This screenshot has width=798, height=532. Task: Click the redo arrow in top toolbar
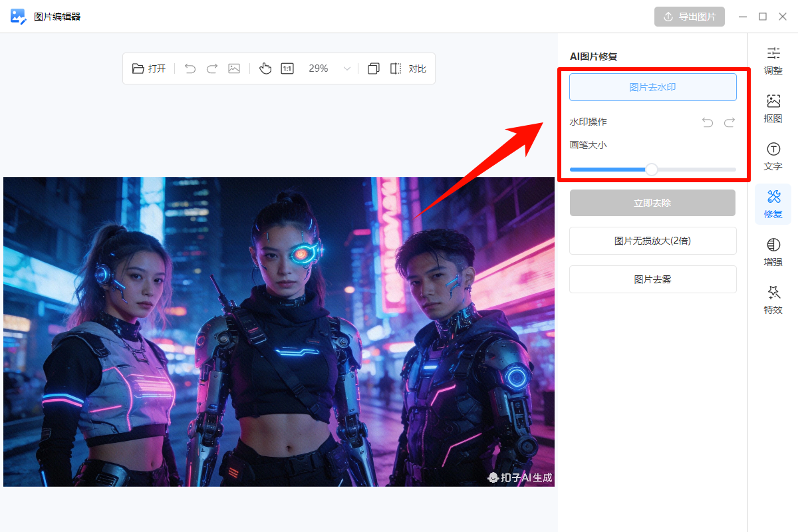click(x=212, y=68)
